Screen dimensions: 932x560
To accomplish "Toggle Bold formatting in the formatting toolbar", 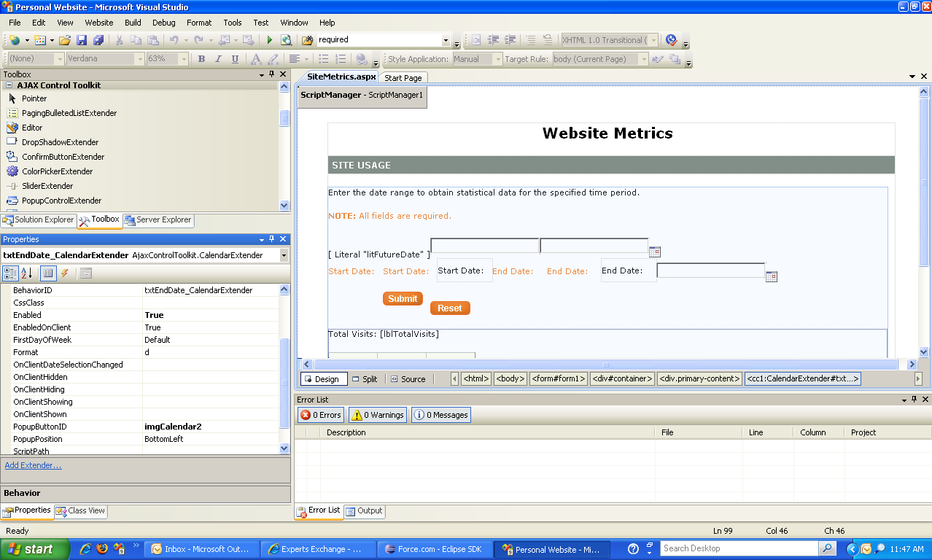I will point(201,58).
